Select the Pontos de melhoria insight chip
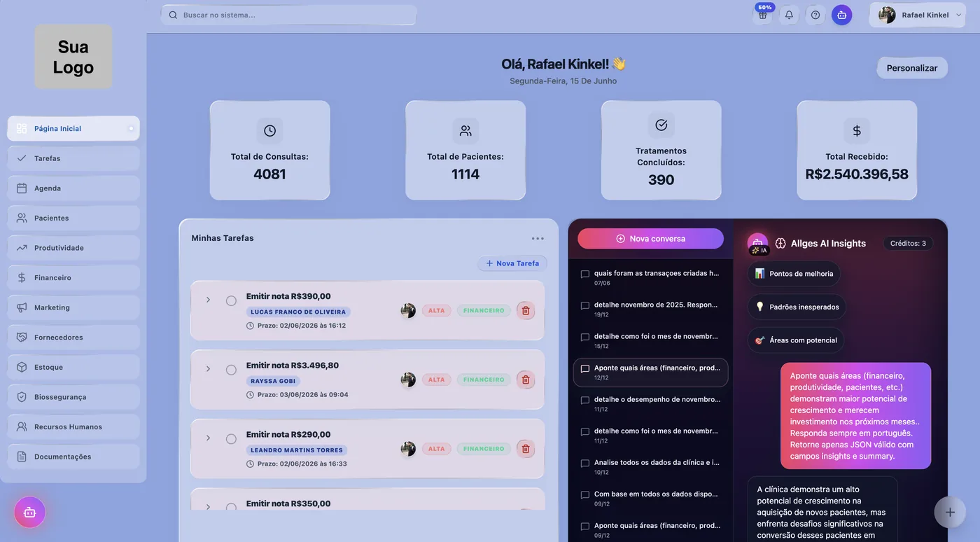 794,274
